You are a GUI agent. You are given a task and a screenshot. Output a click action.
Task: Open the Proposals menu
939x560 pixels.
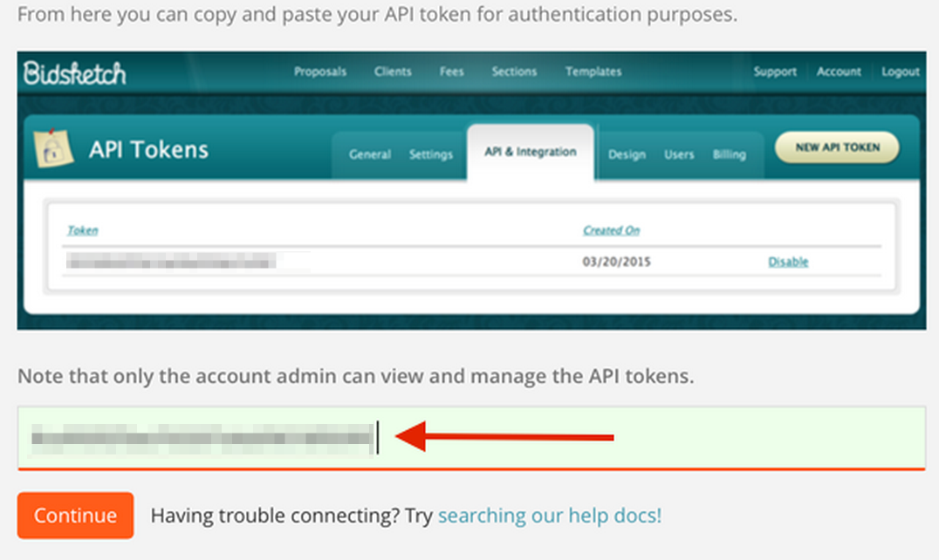[x=319, y=72]
